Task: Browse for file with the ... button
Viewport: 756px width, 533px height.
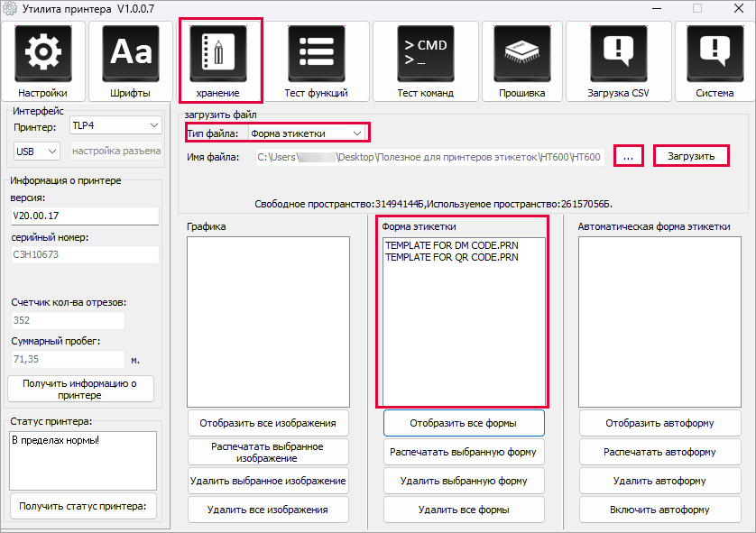Action: coord(628,156)
